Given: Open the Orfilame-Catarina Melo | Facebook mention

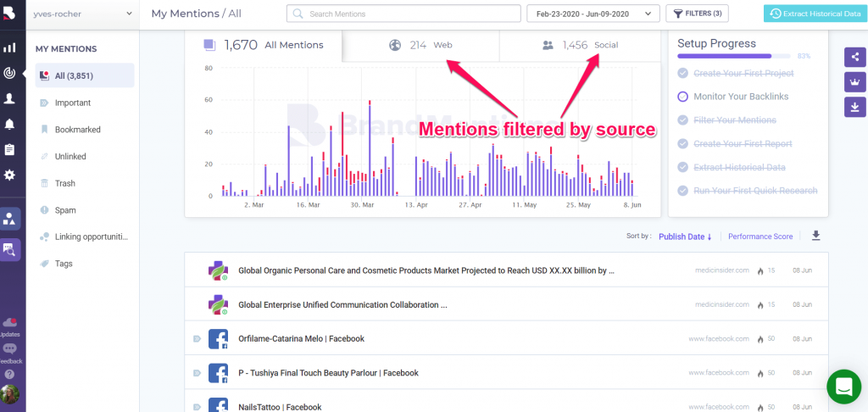Looking at the screenshot, I should click(x=301, y=338).
